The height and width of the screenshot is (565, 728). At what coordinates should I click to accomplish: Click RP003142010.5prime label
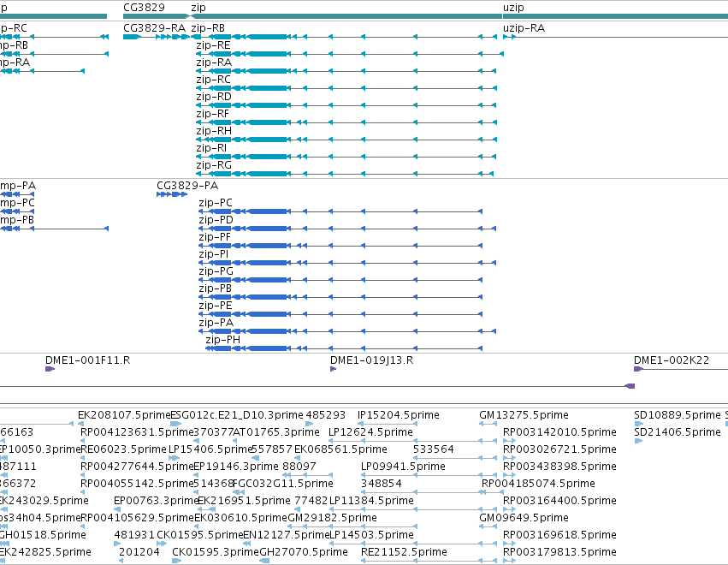[x=560, y=432]
